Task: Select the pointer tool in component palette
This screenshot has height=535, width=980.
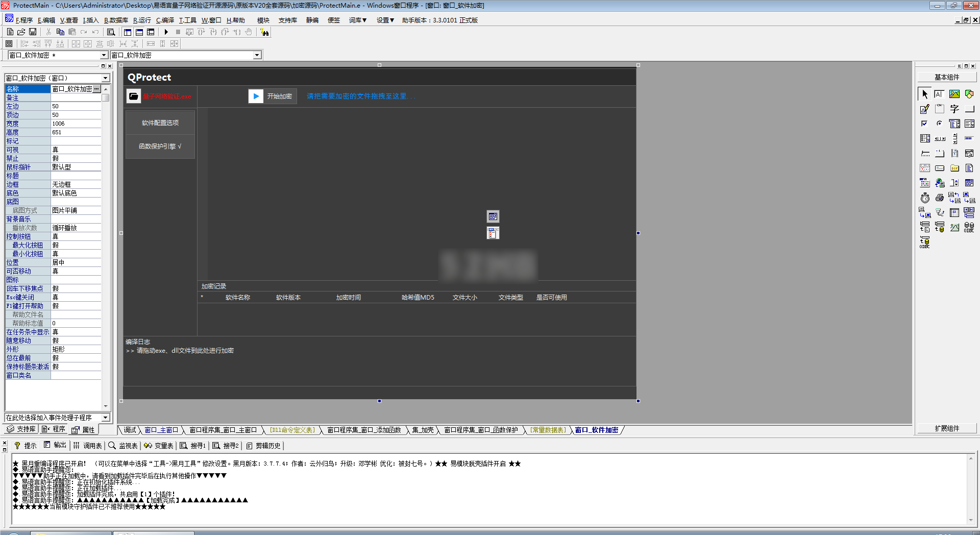Action: tap(925, 94)
